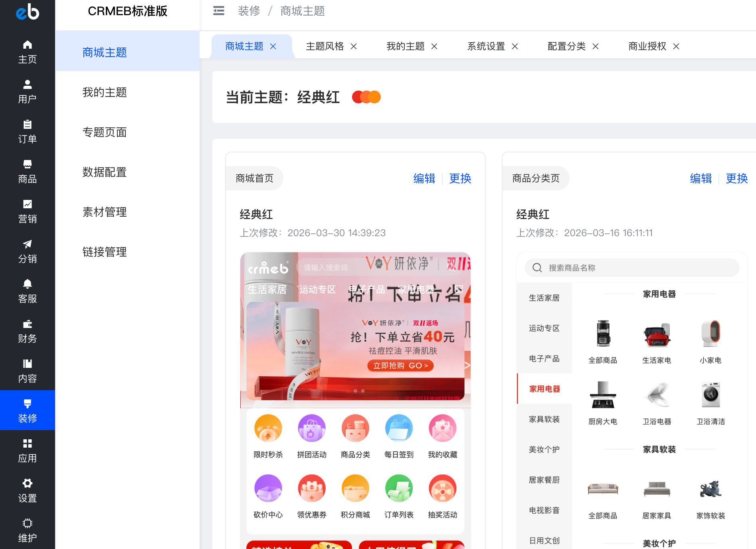The width and height of the screenshot is (756, 549).
Task: Open the 分销 distribution section
Action: [x=28, y=251]
